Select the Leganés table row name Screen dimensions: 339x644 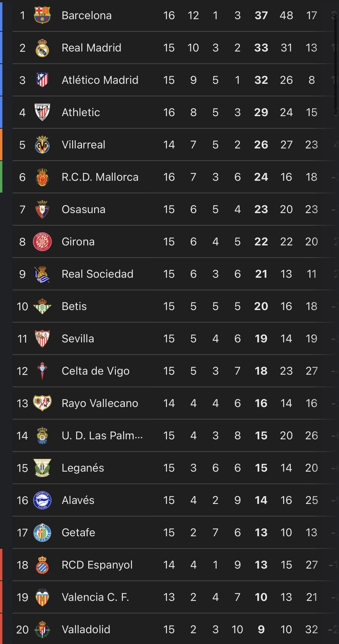click(83, 468)
